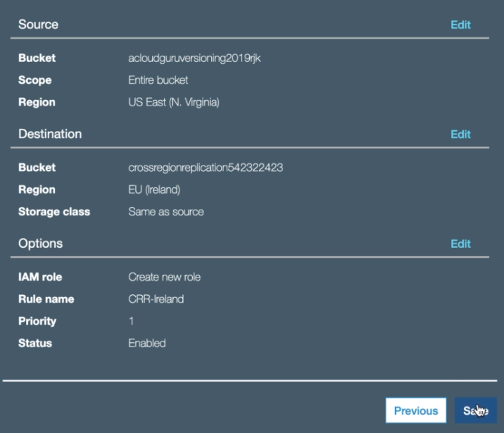Click the Create new role value
The width and height of the screenshot is (504, 433).
click(164, 277)
